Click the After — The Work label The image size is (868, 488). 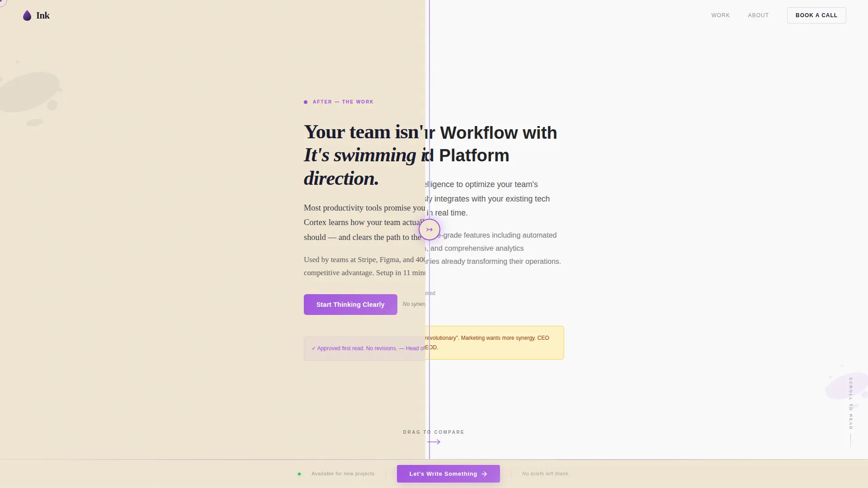(343, 102)
